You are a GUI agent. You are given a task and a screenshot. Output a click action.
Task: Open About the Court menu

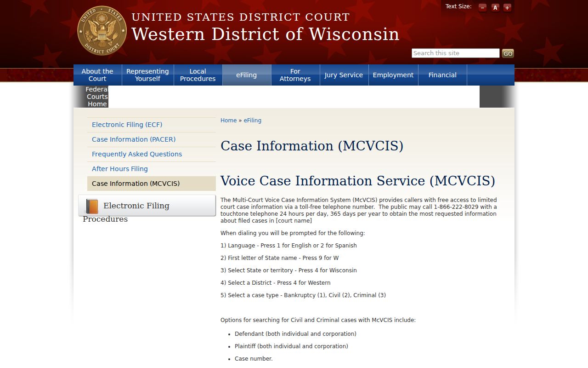(x=97, y=75)
